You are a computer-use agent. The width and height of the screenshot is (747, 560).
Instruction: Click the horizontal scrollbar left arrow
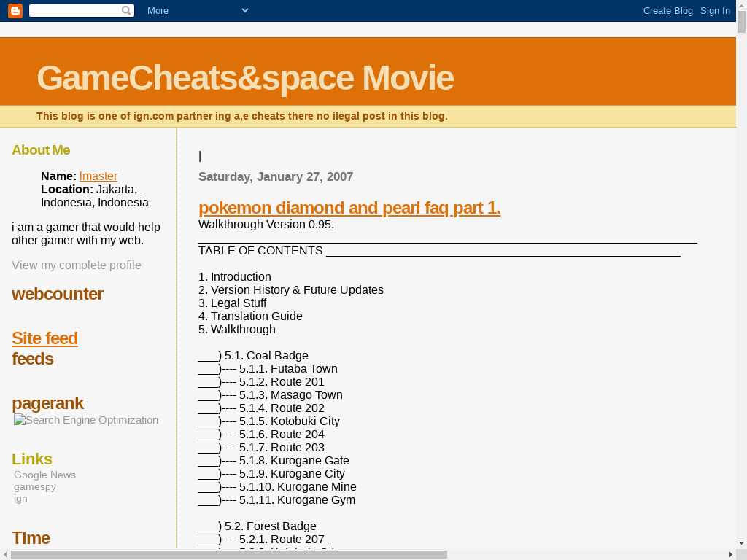tap(5, 555)
